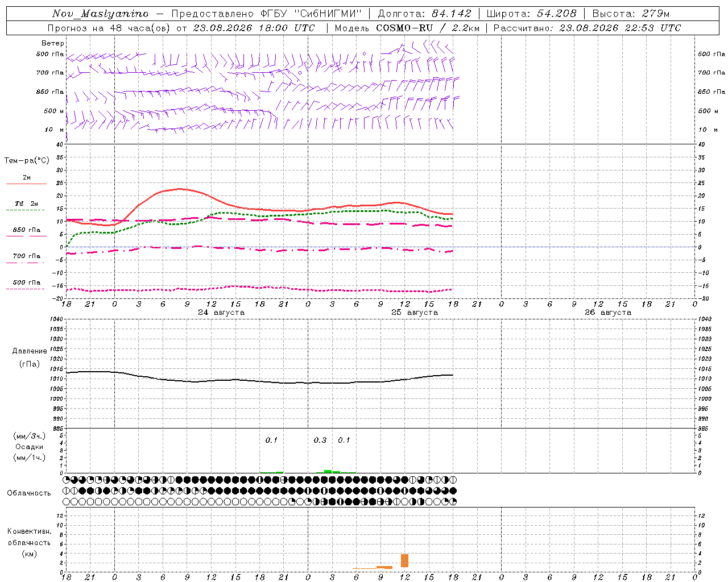Click the Осадки precipitation axis label
The image size is (728, 582).
[x=30, y=447]
